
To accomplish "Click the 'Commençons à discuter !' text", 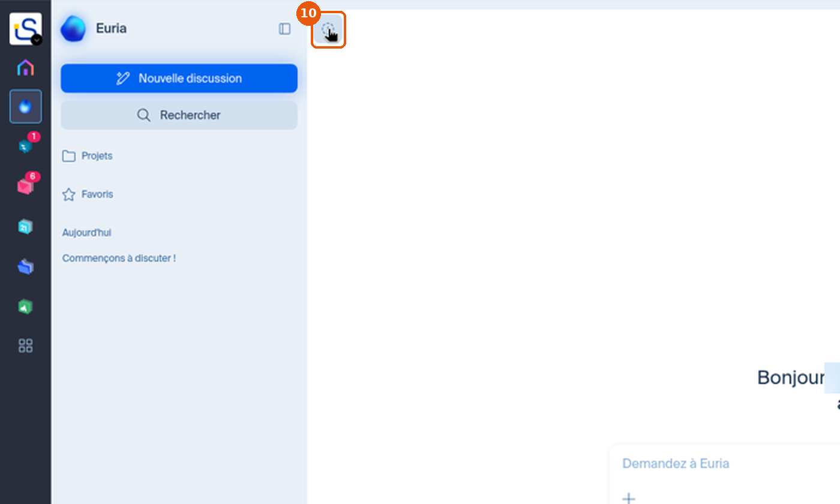I will [x=119, y=258].
